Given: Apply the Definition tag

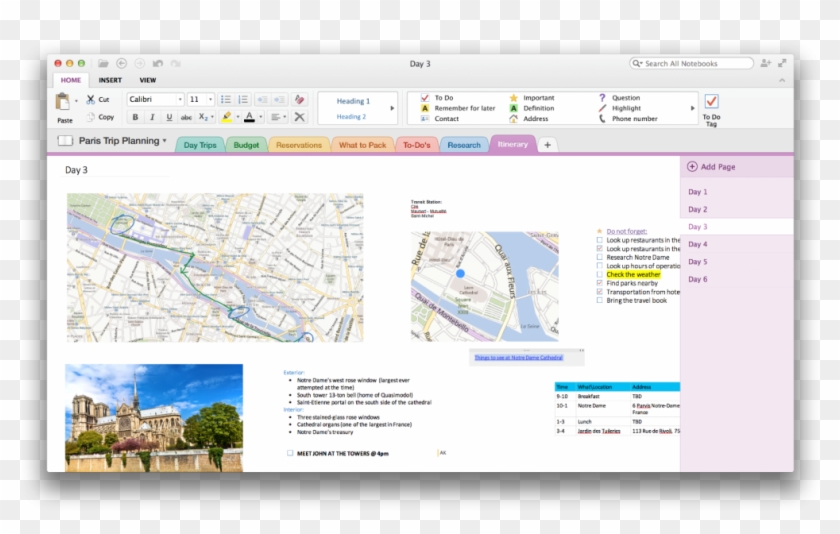Looking at the screenshot, I should 532,108.
